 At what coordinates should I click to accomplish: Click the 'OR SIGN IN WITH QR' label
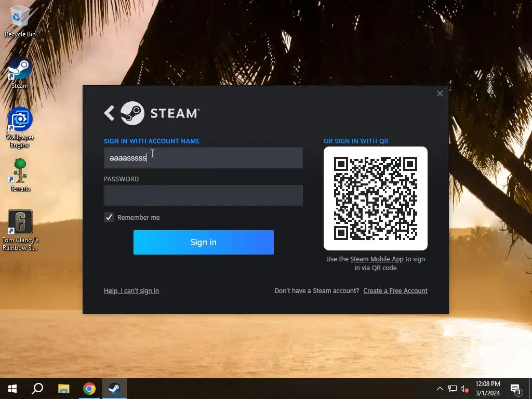coord(356,141)
